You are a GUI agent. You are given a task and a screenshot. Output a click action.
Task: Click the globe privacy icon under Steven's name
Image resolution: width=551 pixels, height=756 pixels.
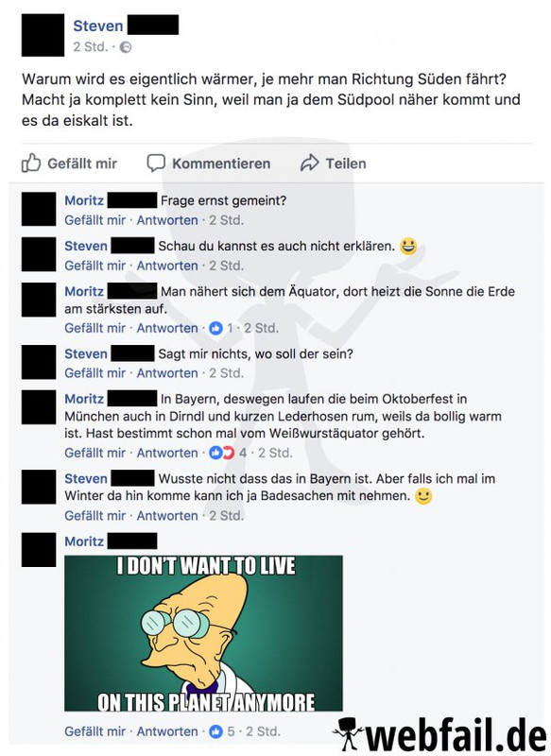[x=126, y=47]
